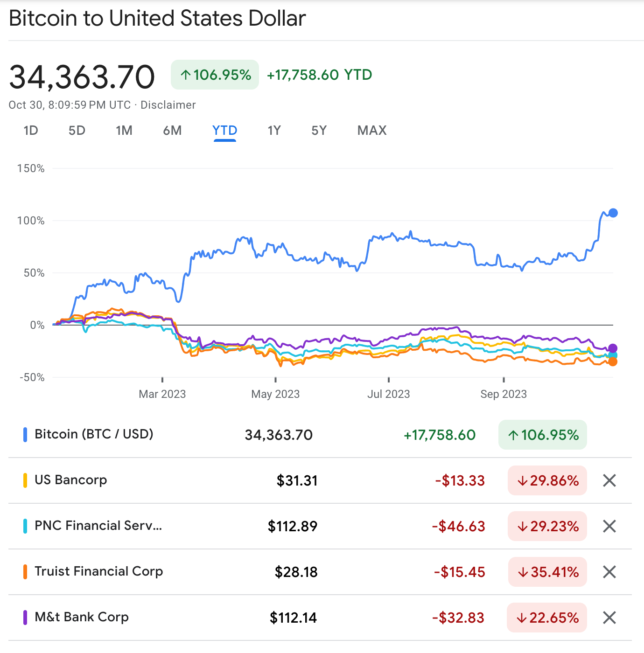644x653 pixels.
Task: Remove US Bancorp from comparison
Action: point(609,480)
